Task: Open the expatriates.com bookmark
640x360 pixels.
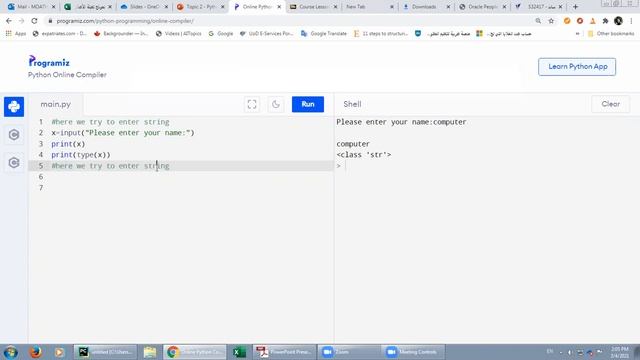Action: (x=60, y=34)
